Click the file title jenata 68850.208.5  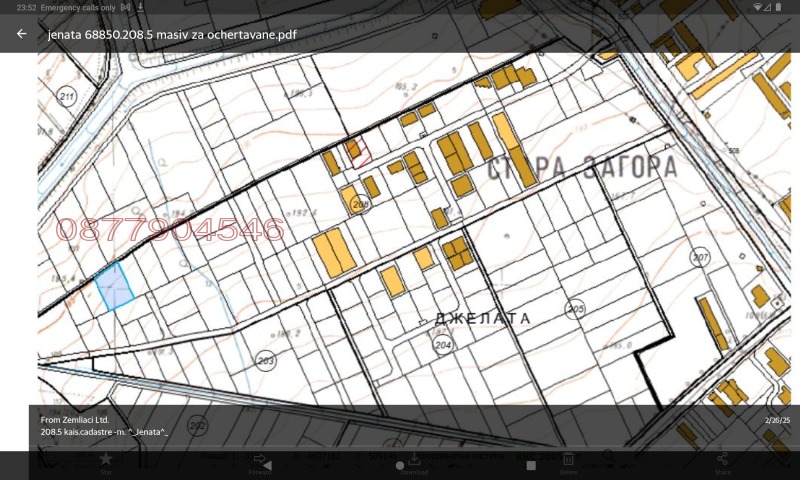172,34
